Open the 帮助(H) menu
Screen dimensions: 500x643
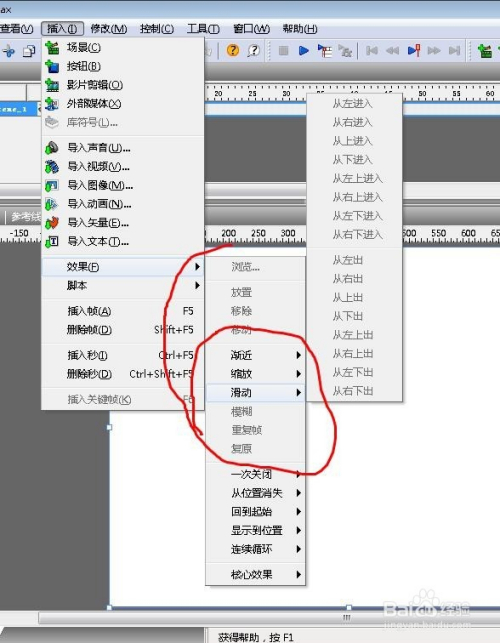pos(300,29)
